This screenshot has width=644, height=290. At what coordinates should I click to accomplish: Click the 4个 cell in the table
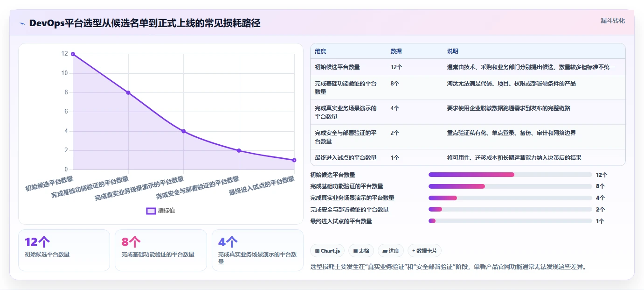[395, 108]
